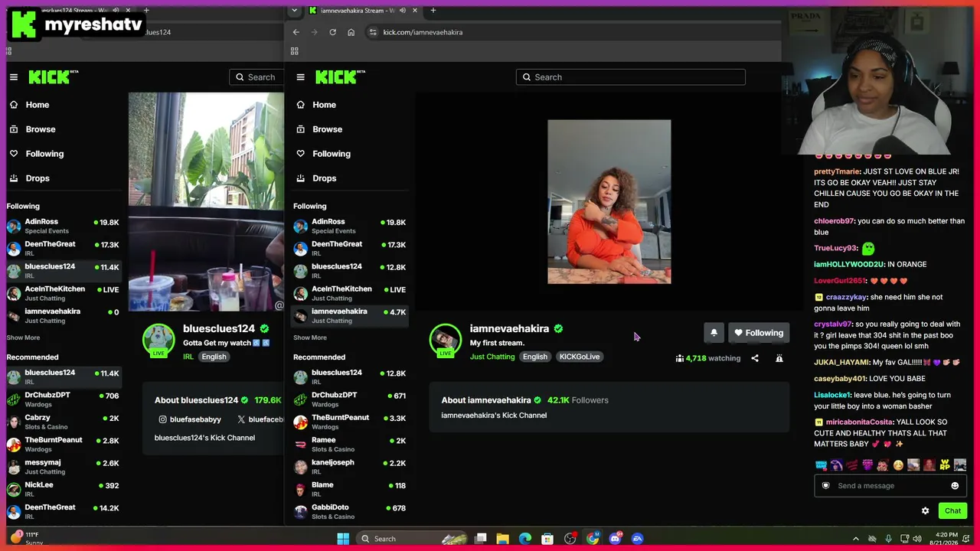Toggle notification bell for iamnevaehakira
The height and width of the screenshot is (551, 980).
[714, 333]
